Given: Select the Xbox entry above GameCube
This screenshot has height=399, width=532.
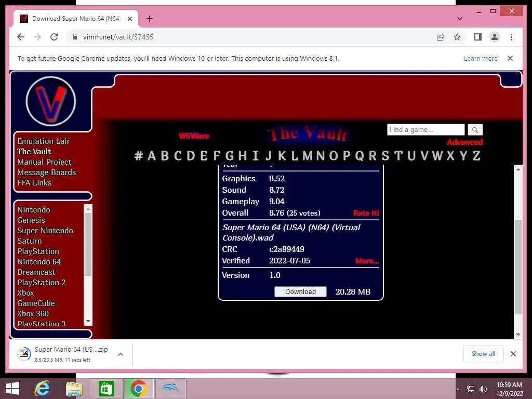Looking at the screenshot, I should pyautogui.click(x=25, y=293).
